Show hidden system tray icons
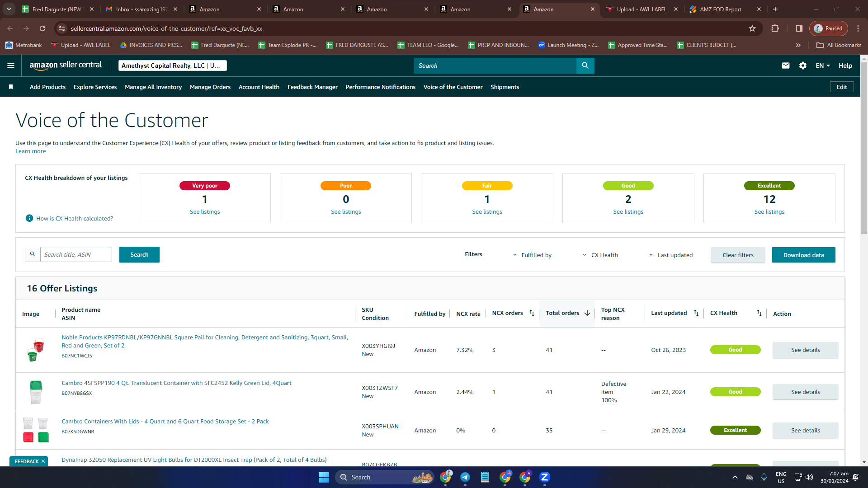The image size is (868, 488). [735, 477]
